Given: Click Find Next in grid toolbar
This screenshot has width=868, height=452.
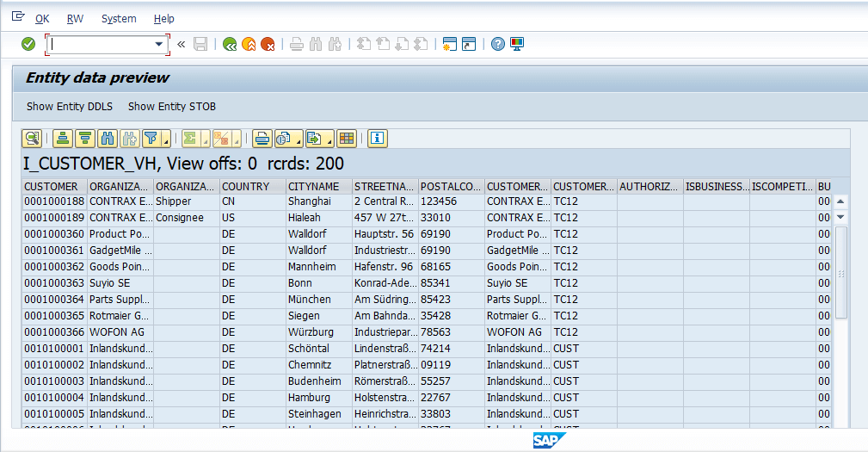Looking at the screenshot, I should point(130,139).
